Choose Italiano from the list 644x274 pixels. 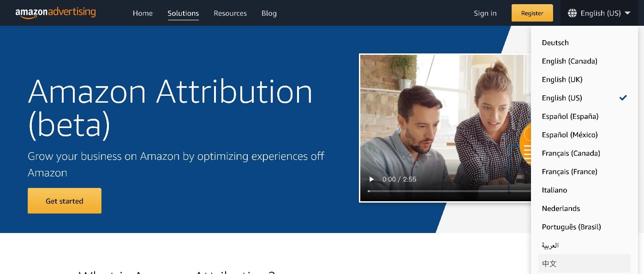click(555, 190)
